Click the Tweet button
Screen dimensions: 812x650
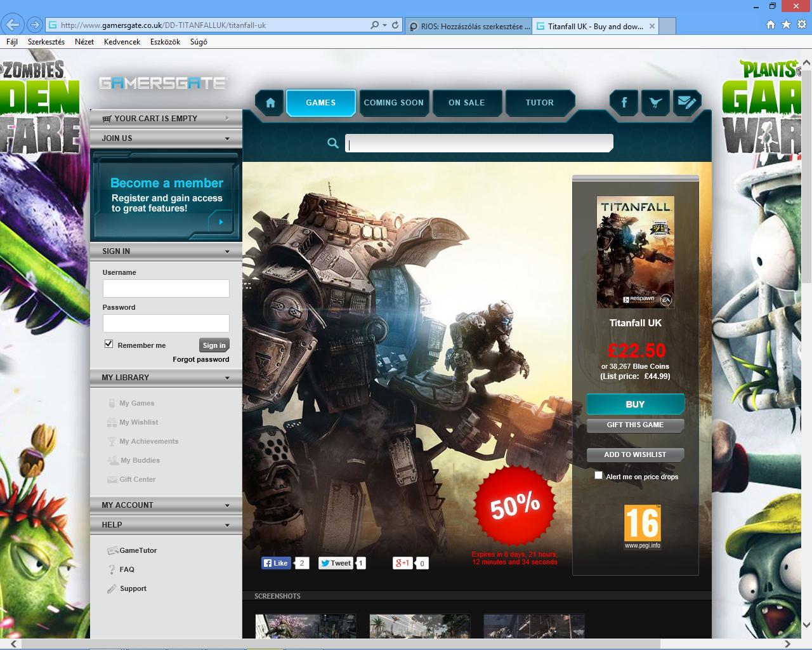click(336, 563)
